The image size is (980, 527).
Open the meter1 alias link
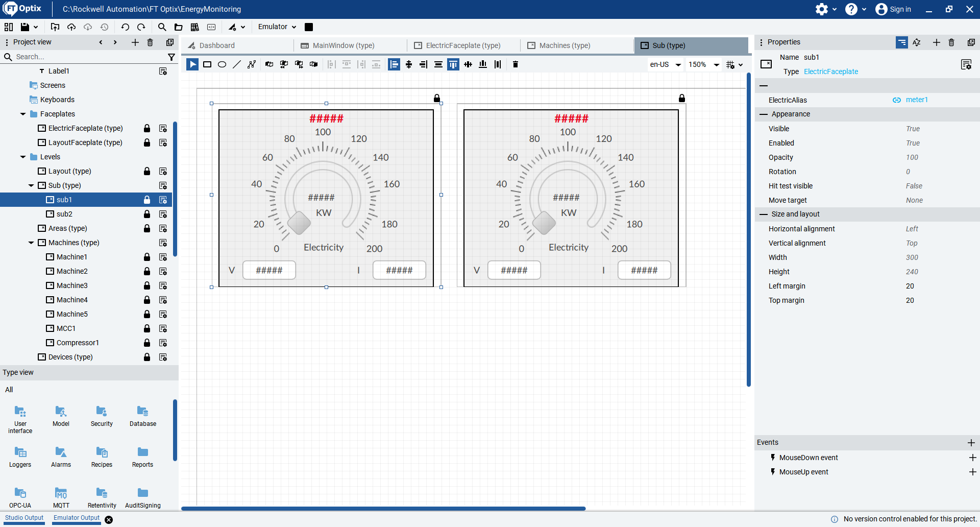(x=916, y=100)
